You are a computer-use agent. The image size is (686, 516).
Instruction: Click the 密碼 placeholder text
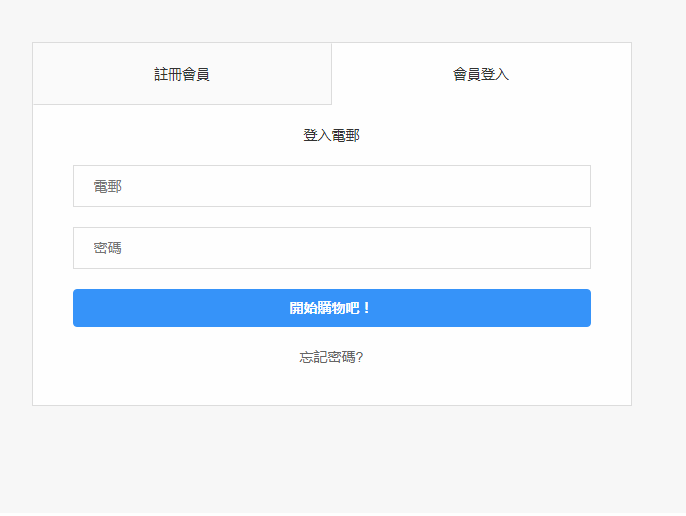[x=108, y=248]
